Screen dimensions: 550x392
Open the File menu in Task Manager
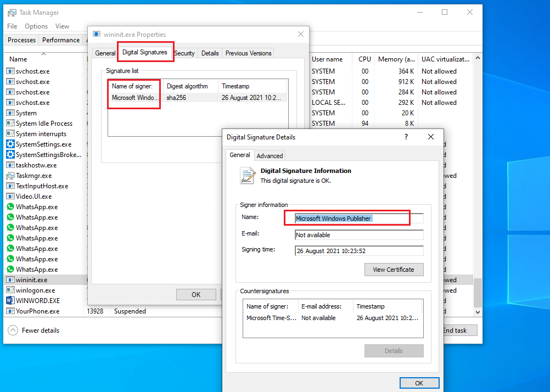coord(12,26)
